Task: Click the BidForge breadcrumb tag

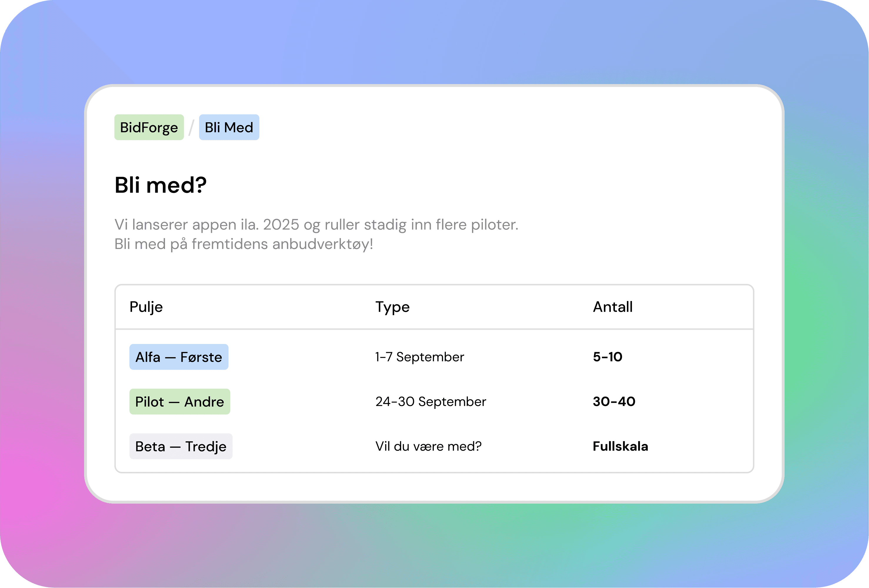Action: pyautogui.click(x=149, y=128)
